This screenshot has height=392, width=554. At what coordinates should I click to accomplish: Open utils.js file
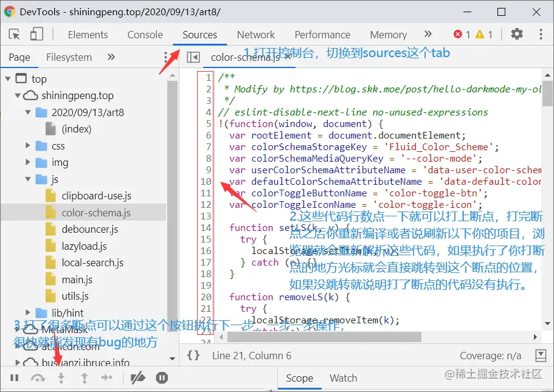tap(75, 296)
